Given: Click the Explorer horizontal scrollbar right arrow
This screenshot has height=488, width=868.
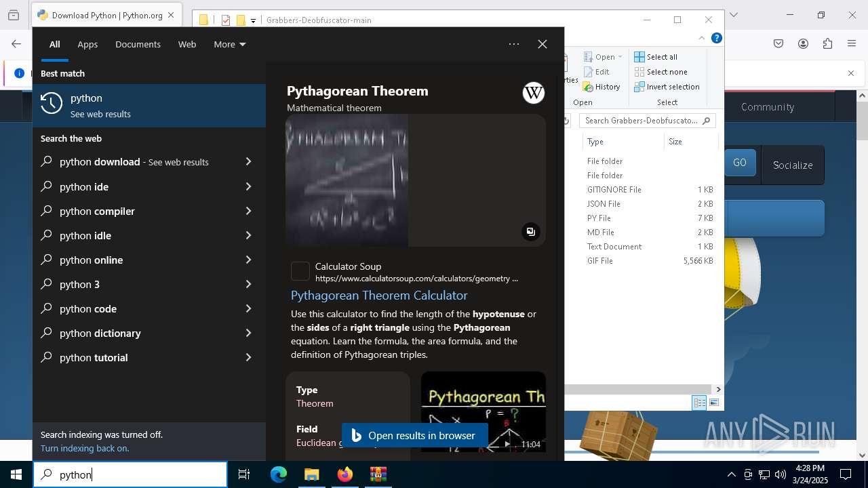Looking at the screenshot, I should (x=718, y=389).
